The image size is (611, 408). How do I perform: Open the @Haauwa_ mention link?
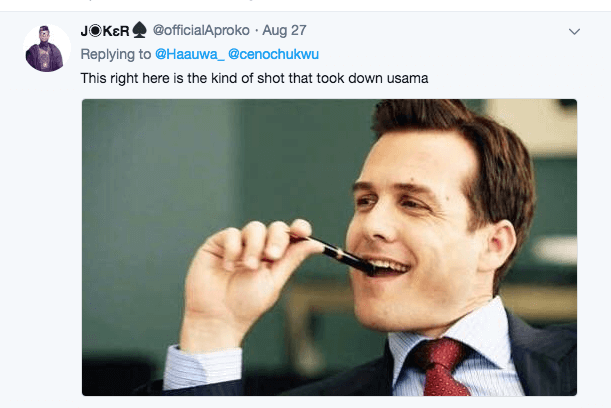[189, 52]
